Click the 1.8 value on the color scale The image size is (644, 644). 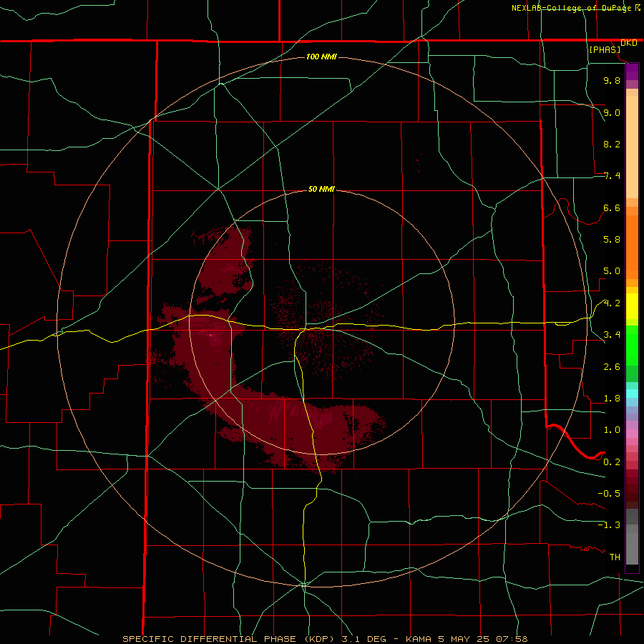pyautogui.click(x=612, y=399)
